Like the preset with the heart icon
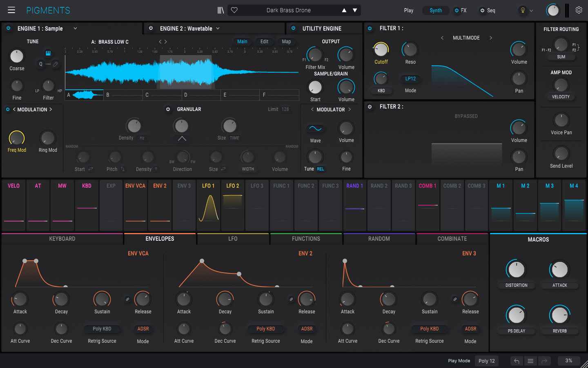Image resolution: width=588 pixels, height=368 pixels. tap(234, 10)
